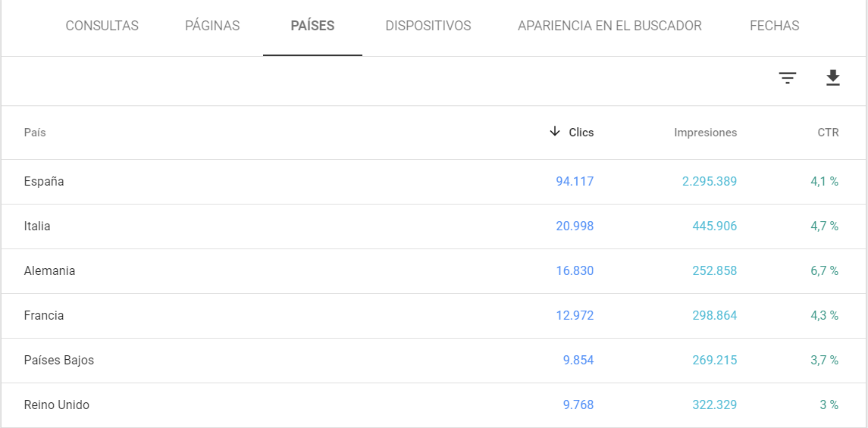Choose the Países Bajos row
868x428 pixels.
click(x=59, y=361)
